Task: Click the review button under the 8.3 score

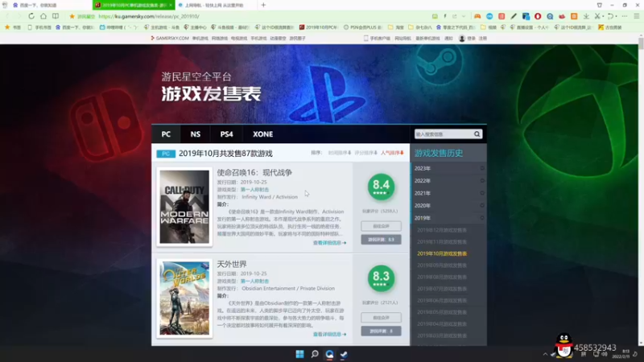Action: 381,318
